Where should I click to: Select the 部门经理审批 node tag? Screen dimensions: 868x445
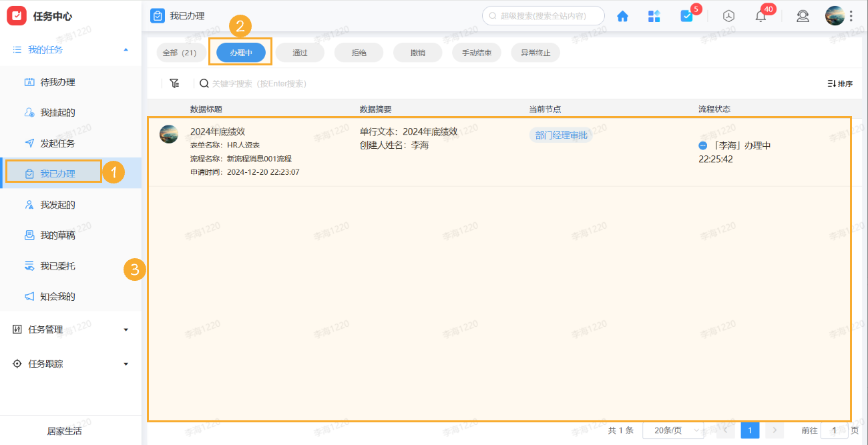coord(561,134)
